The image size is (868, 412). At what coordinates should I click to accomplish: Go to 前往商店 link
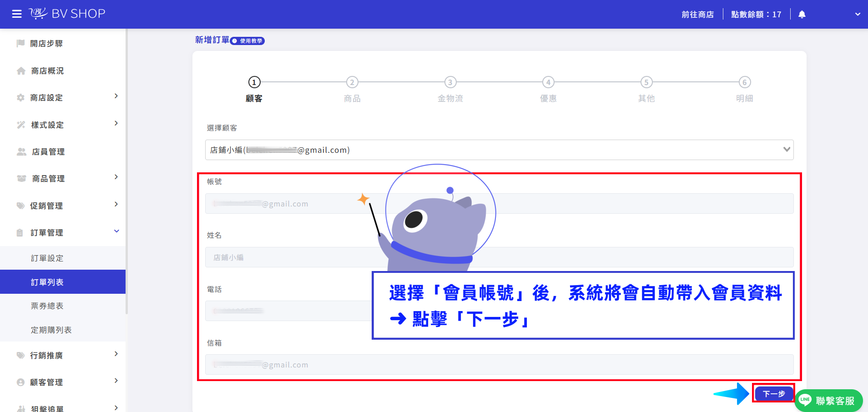(697, 15)
